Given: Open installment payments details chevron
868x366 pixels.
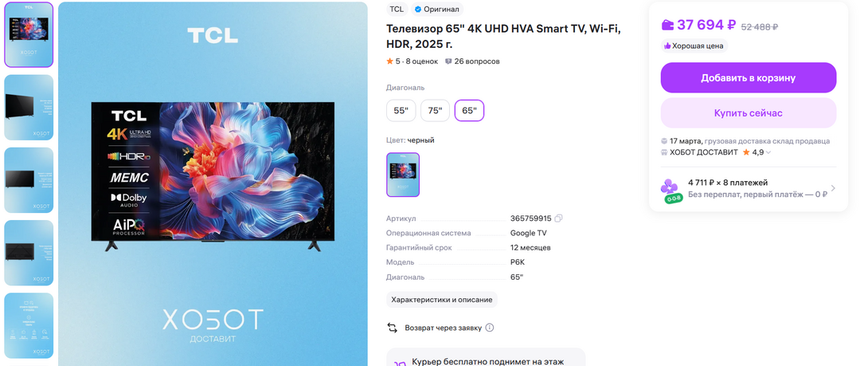Looking at the screenshot, I should [x=833, y=188].
